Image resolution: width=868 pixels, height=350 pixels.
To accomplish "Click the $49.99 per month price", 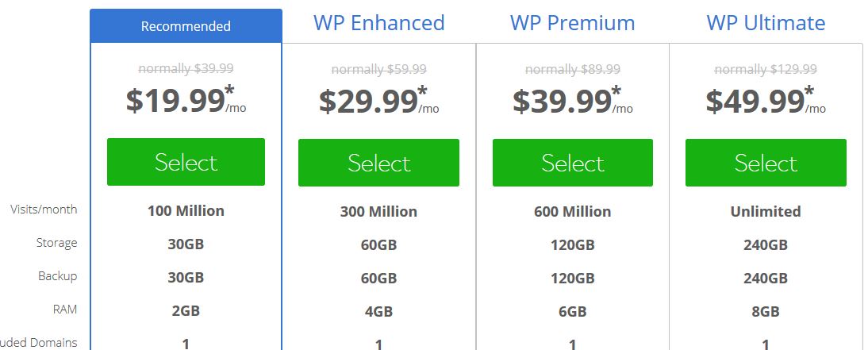I will [766, 101].
